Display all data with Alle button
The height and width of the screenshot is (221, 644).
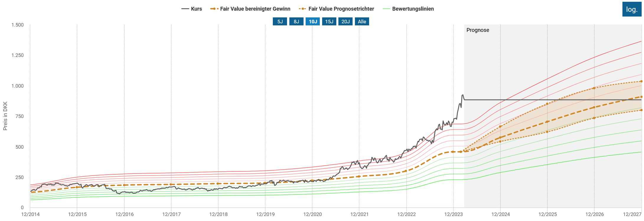362,22
